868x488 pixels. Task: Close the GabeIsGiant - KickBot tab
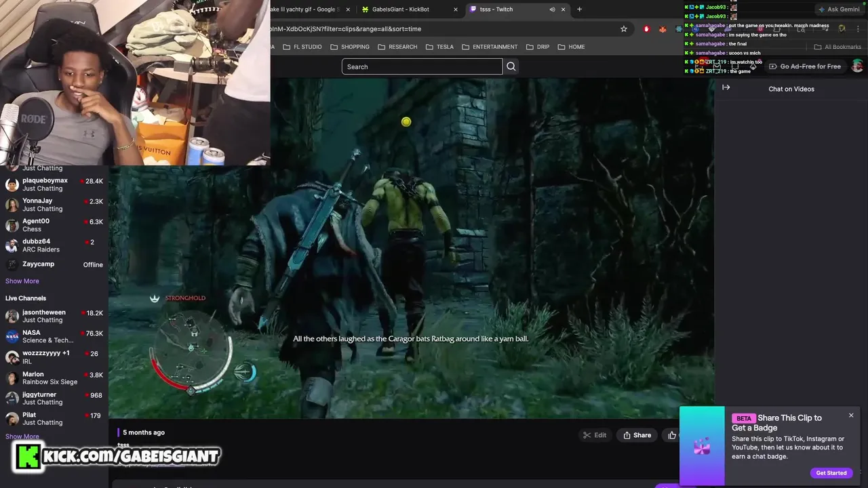pyautogui.click(x=456, y=9)
